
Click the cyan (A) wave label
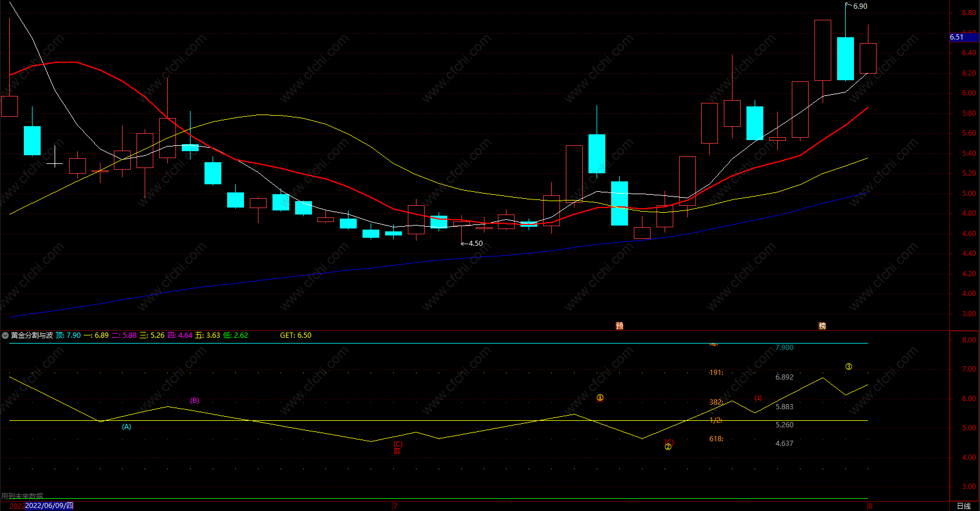(x=127, y=427)
